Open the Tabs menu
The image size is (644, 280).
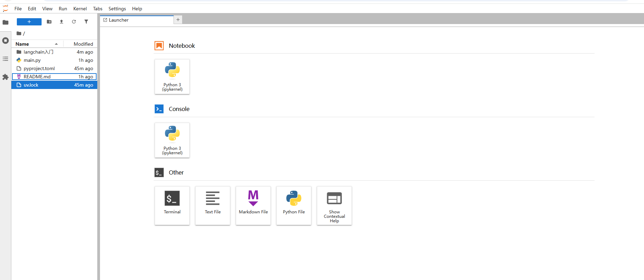[x=98, y=9]
